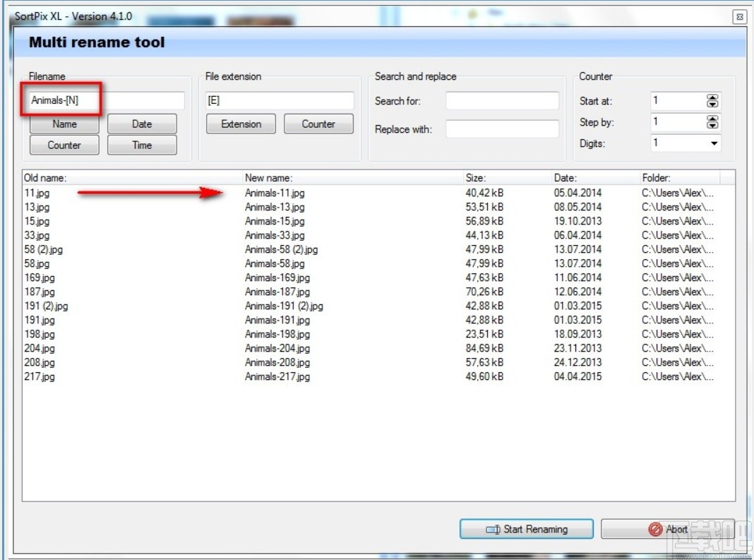
Task: Insert Date placeholder in Filename section
Action: (142, 124)
